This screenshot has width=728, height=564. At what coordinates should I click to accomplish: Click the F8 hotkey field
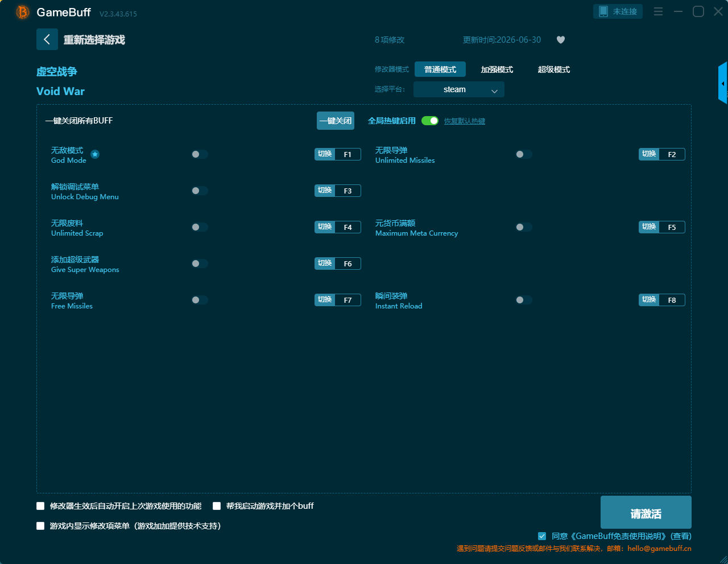click(672, 300)
